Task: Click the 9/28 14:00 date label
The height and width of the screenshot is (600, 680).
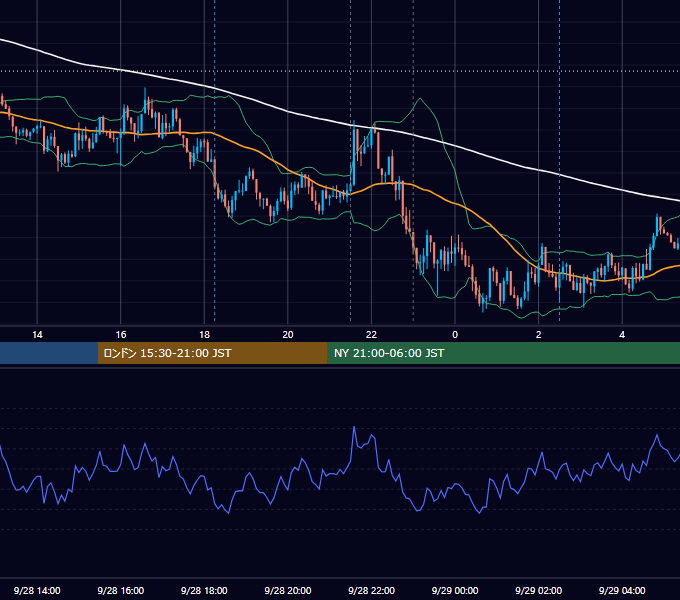Action: click(37, 590)
